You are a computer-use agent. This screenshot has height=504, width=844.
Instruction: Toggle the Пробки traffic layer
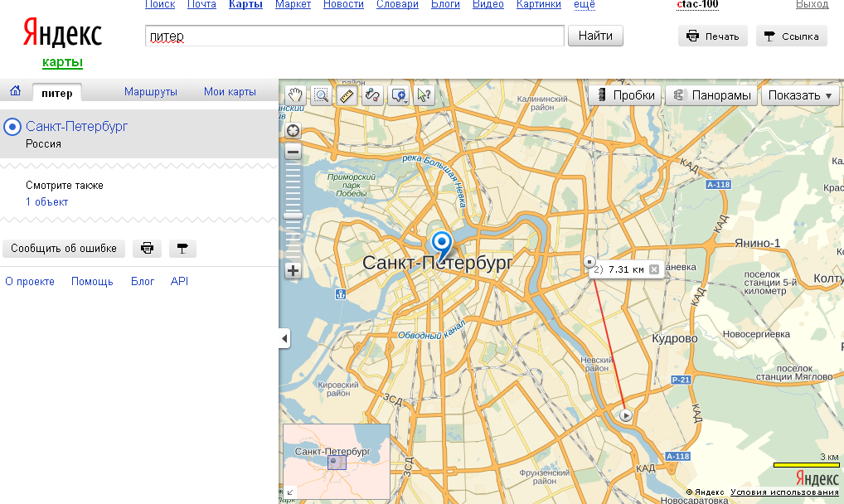[x=625, y=95]
